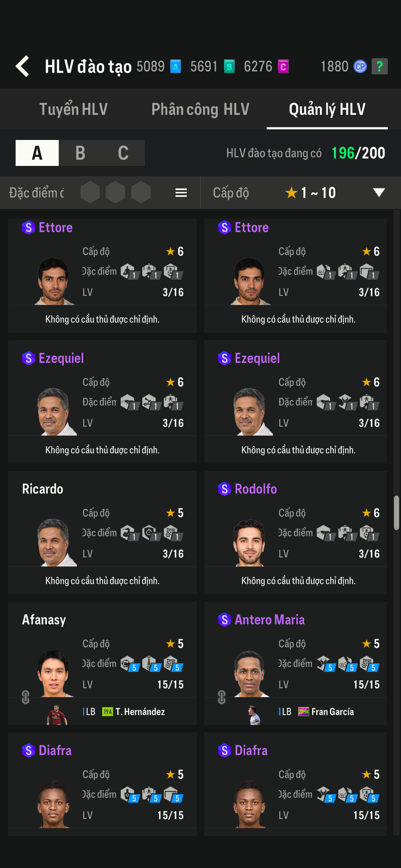
Task: Select the Rodolfo coach portrait
Action: pyautogui.click(x=250, y=542)
